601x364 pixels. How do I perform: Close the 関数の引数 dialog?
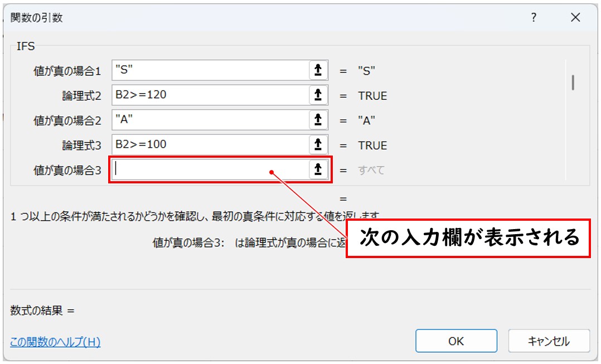click(575, 17)
